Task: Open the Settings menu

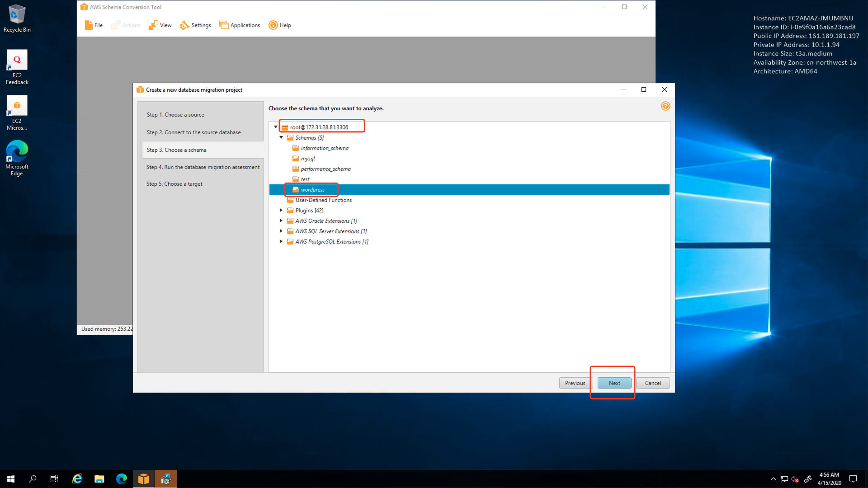Action: 195,25
